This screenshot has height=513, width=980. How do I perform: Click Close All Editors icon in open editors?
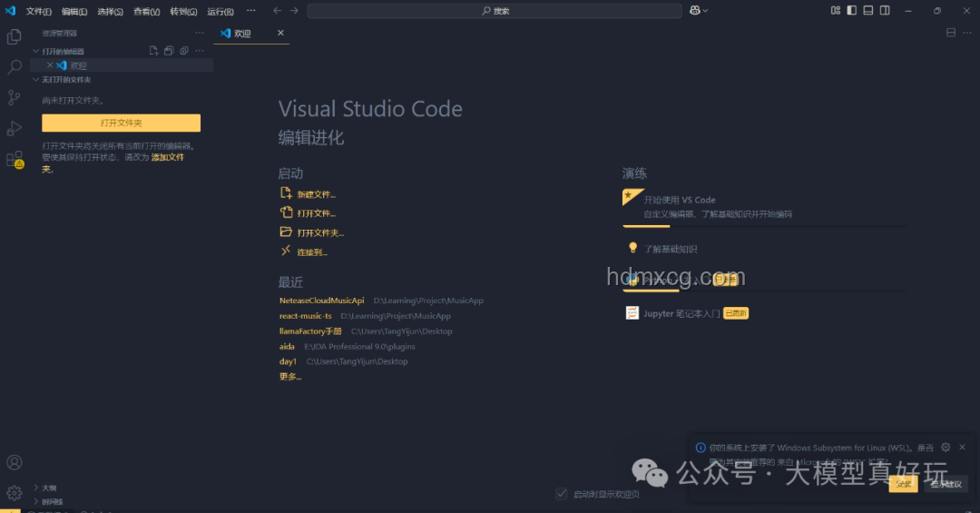[183, 51]
